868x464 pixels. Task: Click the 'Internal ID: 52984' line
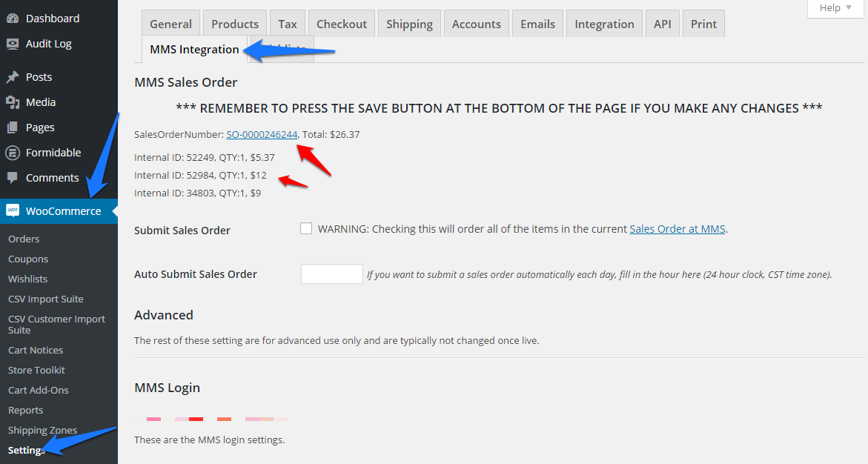(x=200, y=175)
